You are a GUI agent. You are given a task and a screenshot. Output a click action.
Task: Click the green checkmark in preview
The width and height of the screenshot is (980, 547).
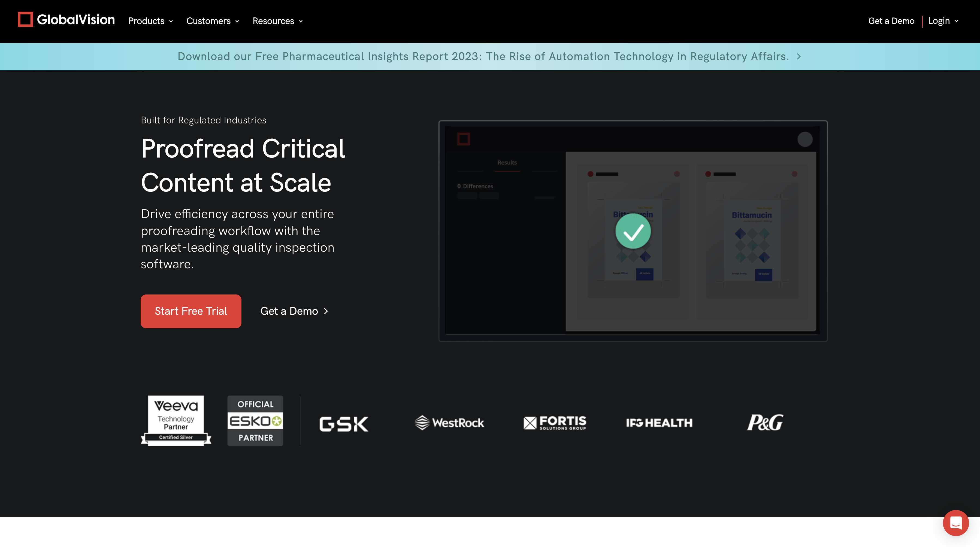pos(633,231)
